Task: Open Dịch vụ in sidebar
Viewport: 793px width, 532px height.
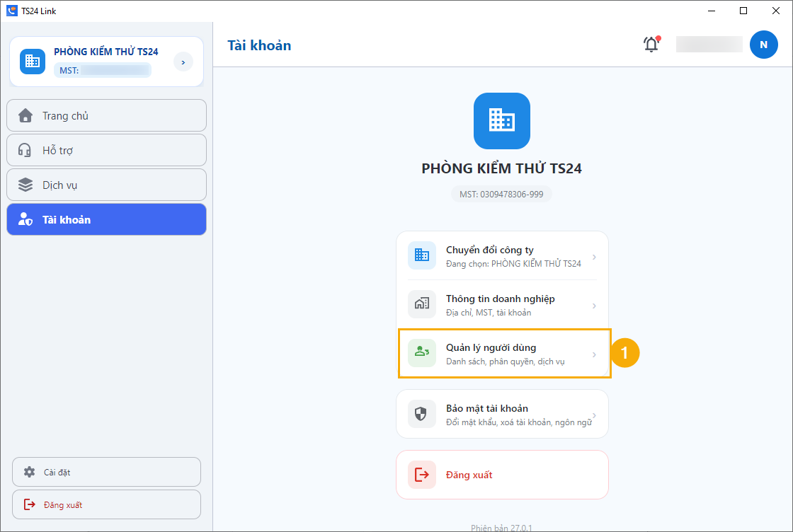Action: click(106, 185)
